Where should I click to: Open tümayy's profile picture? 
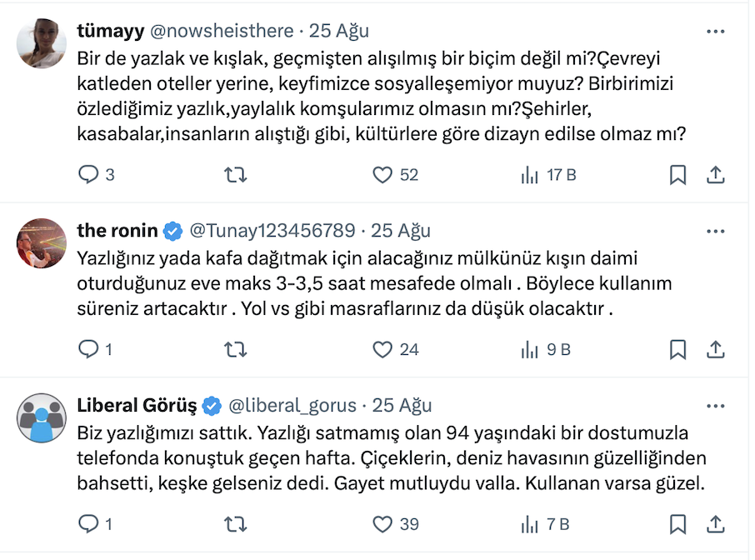coord(41,44)
